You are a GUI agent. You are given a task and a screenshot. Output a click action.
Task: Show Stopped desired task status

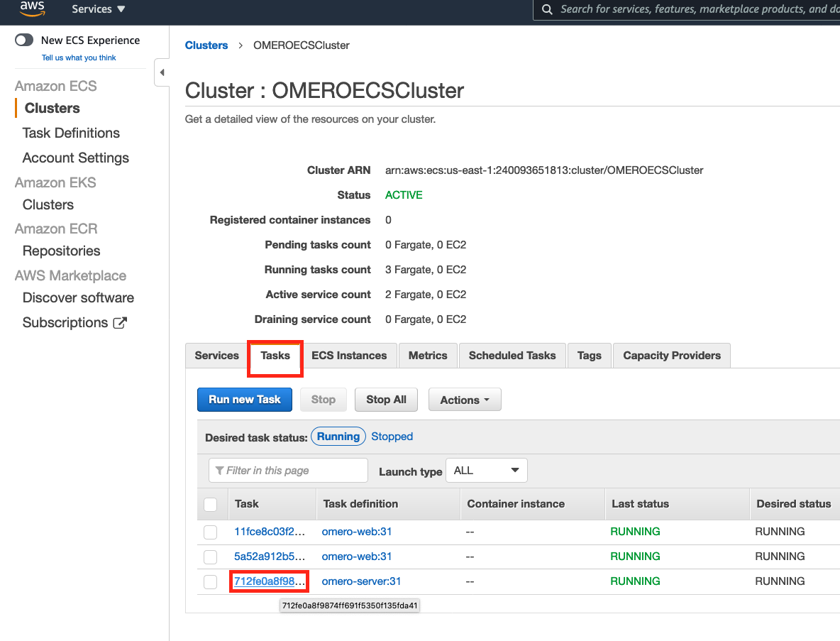392,437
